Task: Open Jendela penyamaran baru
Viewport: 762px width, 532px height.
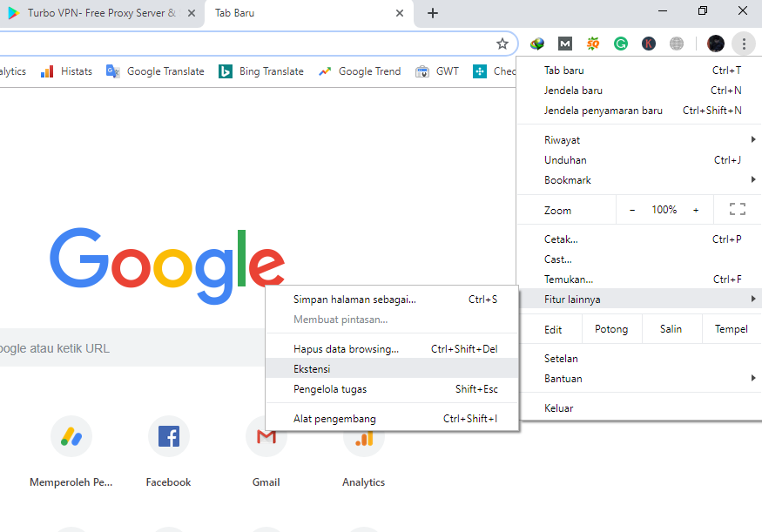Action: pos(639,111)
